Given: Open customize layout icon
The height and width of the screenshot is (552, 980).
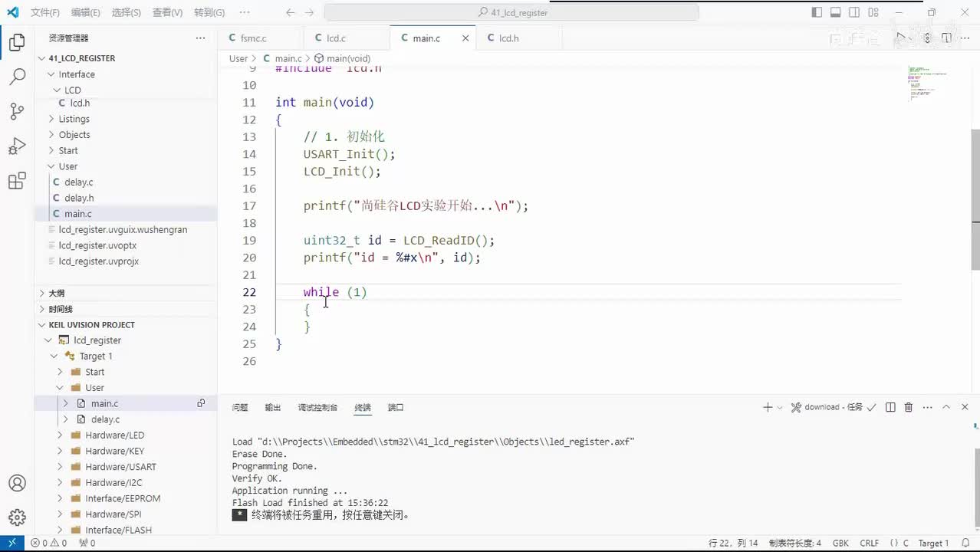Looking at the screenshot, I should (x=873, y=12).
